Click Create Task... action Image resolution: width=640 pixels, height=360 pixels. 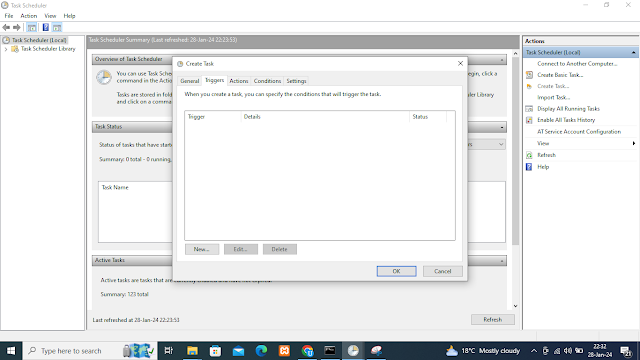553,86
